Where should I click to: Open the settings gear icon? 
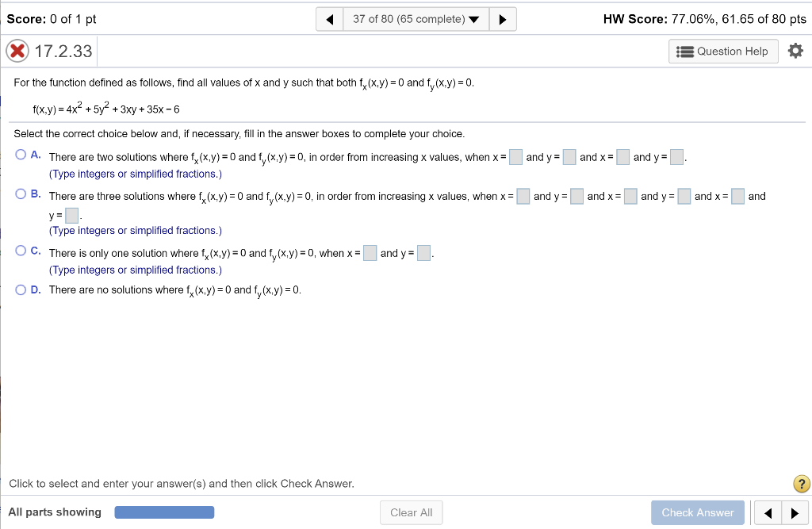[795, 51]
